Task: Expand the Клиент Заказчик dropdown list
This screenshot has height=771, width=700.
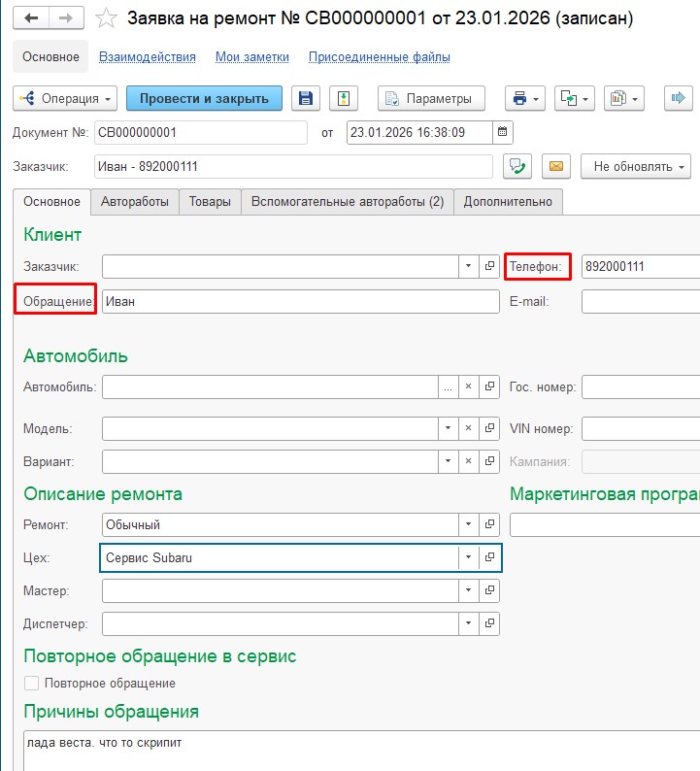Action: (x=469, y=266)
